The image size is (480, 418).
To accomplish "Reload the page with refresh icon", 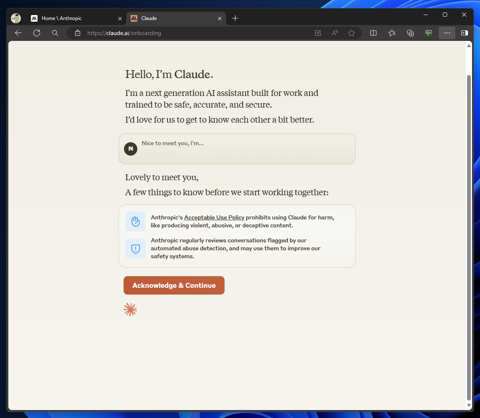I will 37,33.
